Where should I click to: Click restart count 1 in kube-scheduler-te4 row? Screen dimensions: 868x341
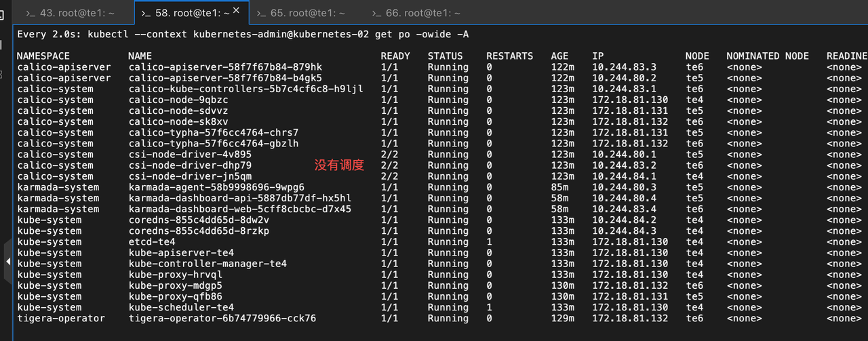coord(489,307)
